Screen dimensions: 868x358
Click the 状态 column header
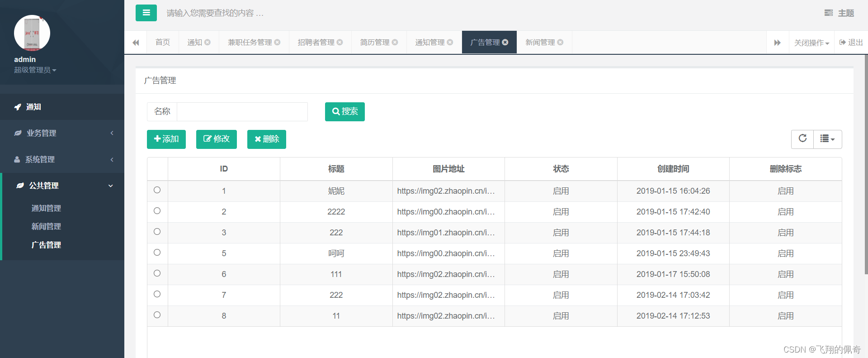[x=561, y=169]
